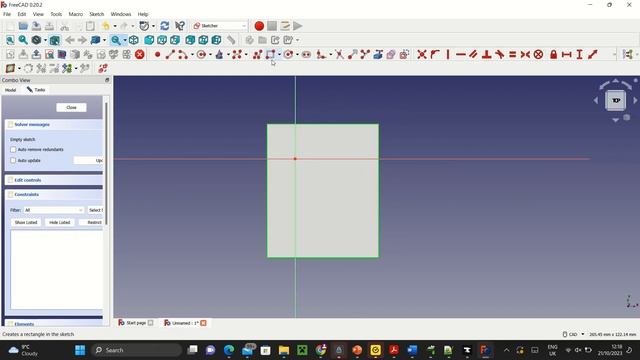Select the create arc tool

(183, 54)
